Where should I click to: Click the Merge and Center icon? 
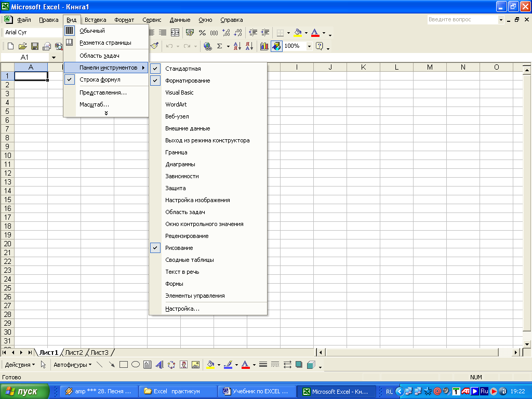point(175,33)
